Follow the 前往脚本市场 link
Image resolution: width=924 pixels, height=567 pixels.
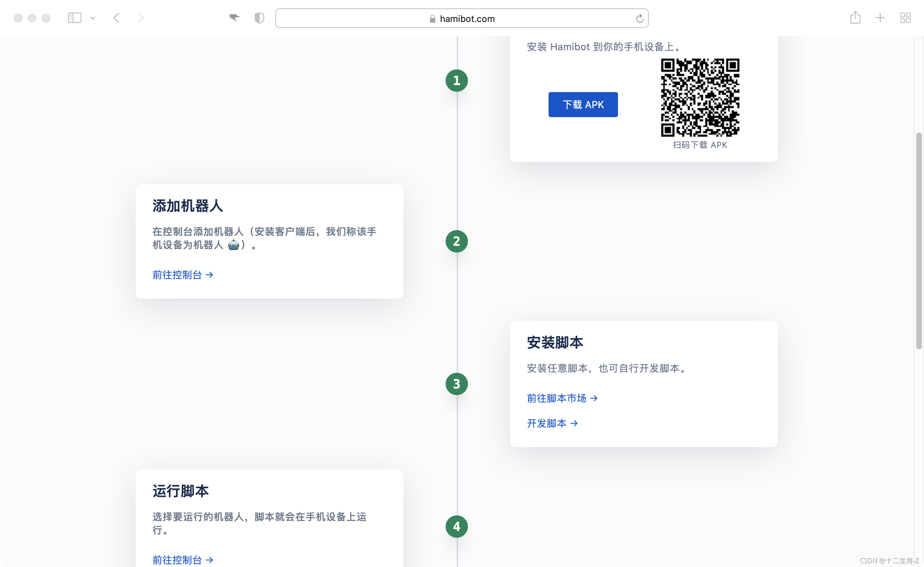(562, 398)
